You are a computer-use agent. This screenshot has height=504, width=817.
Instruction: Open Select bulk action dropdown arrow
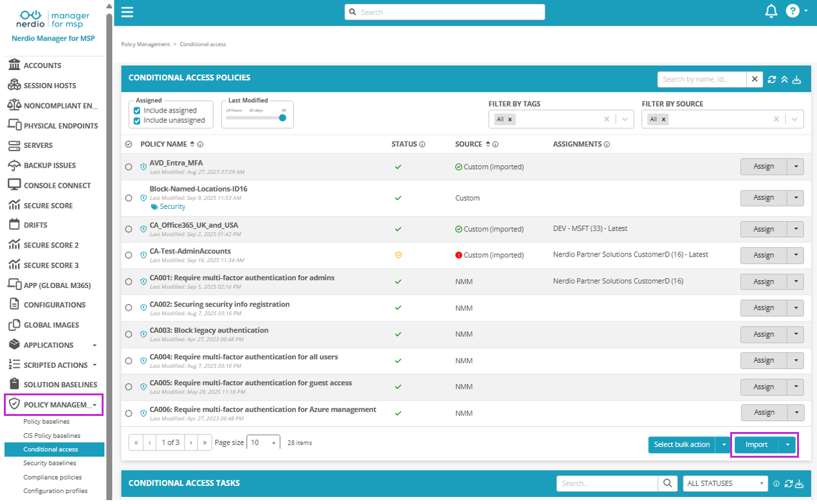point(724,445)
